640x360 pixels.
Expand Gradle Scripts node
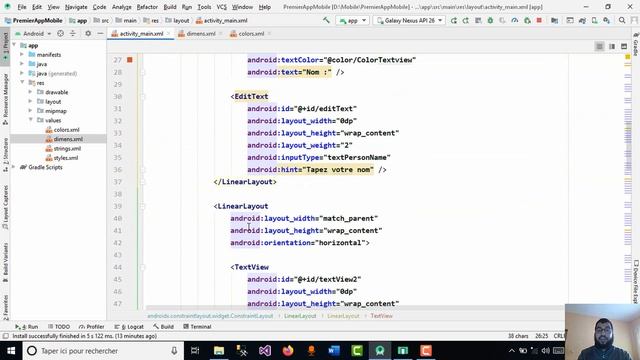13,167
